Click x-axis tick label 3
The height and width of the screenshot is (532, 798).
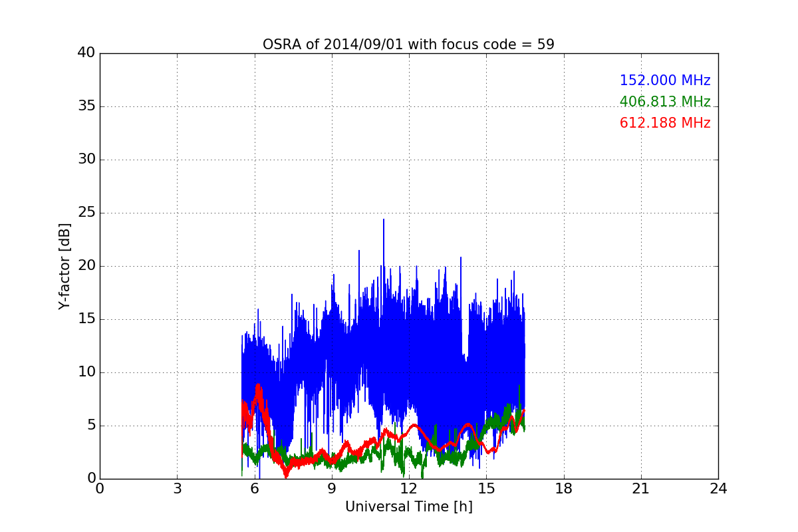[177, 488]
